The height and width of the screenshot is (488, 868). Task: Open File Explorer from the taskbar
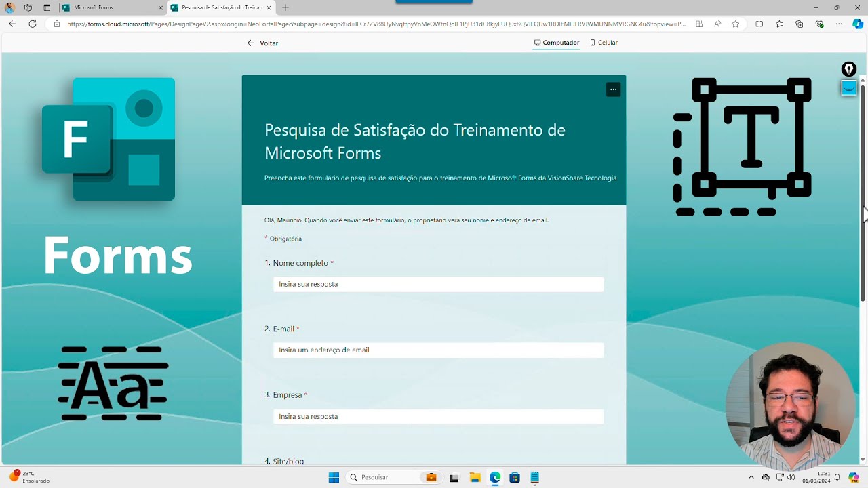click(x=475, y=477)
